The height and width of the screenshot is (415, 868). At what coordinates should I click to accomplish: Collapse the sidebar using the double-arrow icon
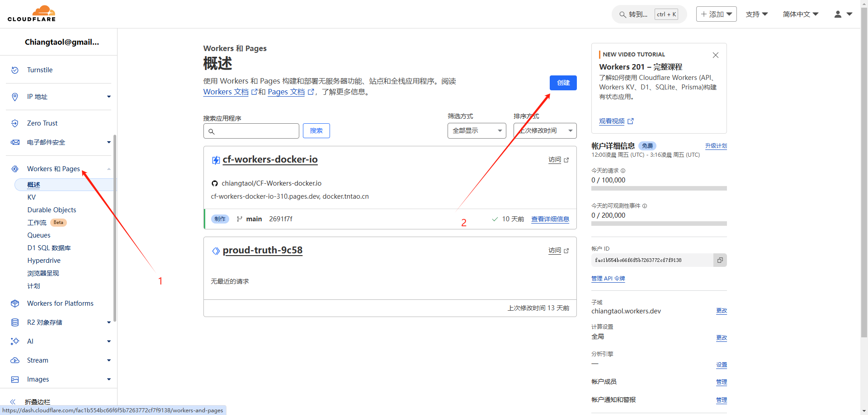pyautogui.click(x=13, y=401)
